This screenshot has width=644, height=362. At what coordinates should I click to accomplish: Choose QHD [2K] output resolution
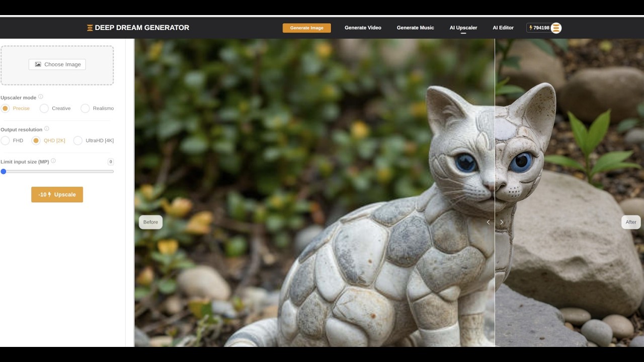(x=36, y=140)
